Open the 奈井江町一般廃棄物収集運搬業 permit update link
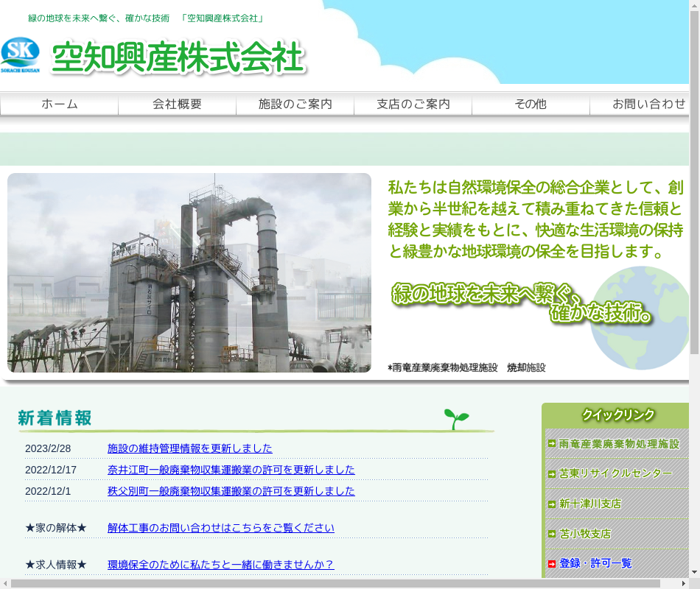 pyautogui.click(x=231, y=470)
